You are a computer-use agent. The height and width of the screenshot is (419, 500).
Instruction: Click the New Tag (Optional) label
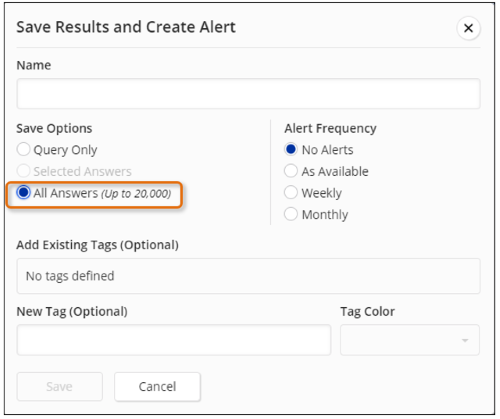pyautogui.click(x=72, y=312)
